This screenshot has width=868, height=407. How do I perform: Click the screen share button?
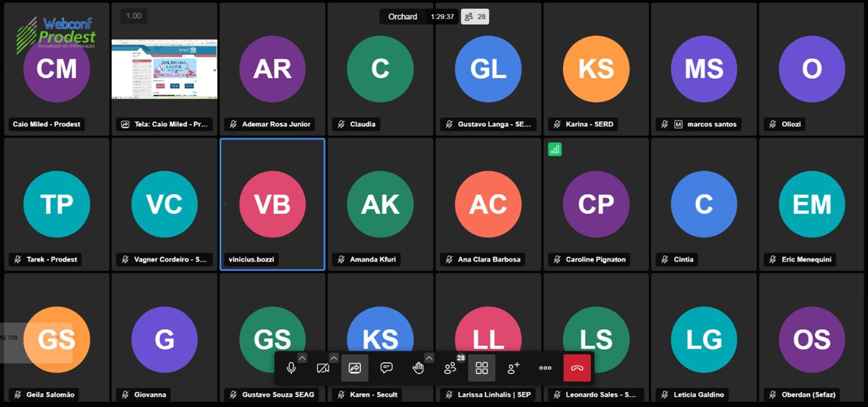point(355,368)
